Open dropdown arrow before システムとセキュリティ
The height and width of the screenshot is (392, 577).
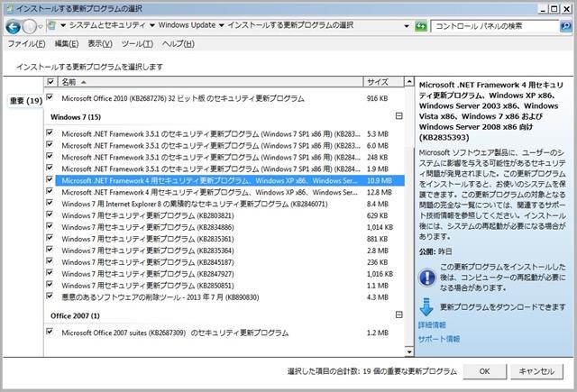tap(63, 25)
